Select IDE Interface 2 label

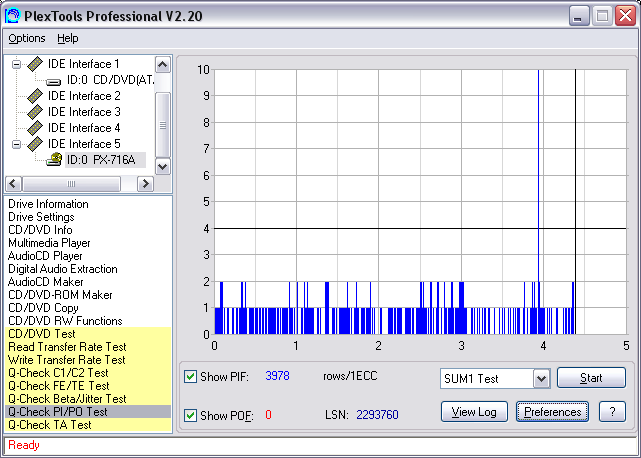pos(84,96)
